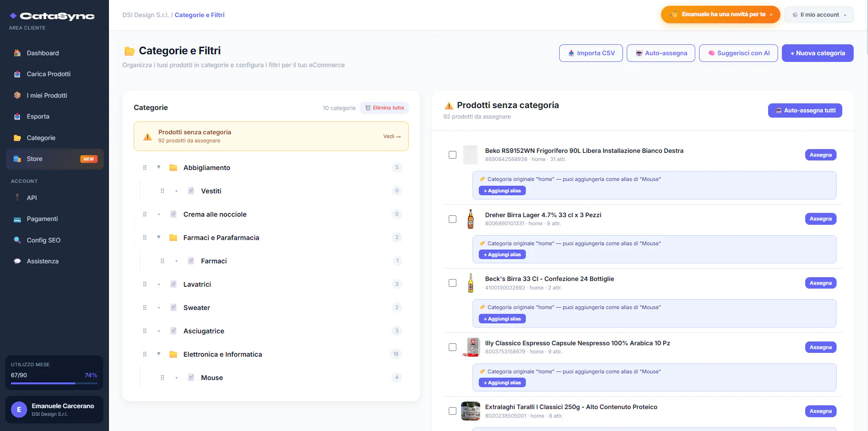Image resolution: width=868 pixels, height=431 pixels.
Task: Click Suggerisci con AI
Action: [x=739, y=53]
